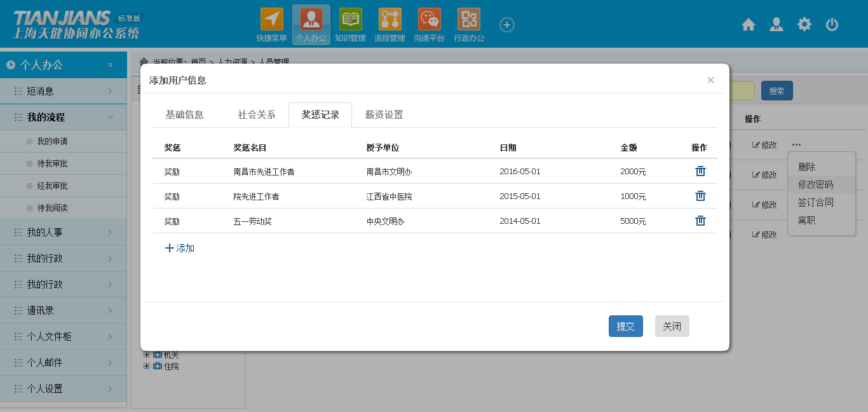The height and width of the screenshot is (412, 868).
Task: Delete the 五一劳动奖 record via trash icon
Action: point(700,221)
